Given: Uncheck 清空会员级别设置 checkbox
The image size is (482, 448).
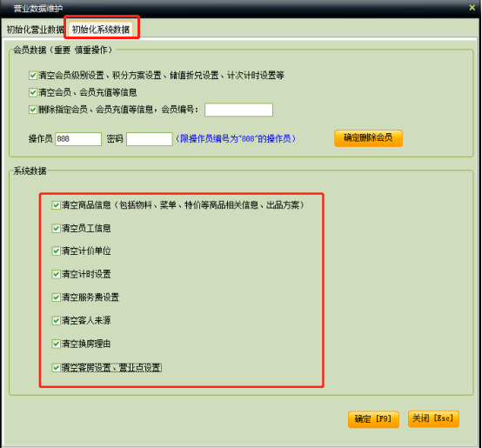Looking at the screenshot, I should click(33, 76).
